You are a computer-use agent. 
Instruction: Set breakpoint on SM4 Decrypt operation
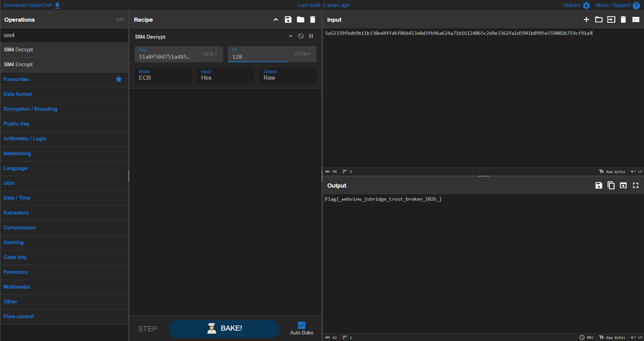[311, 36]
